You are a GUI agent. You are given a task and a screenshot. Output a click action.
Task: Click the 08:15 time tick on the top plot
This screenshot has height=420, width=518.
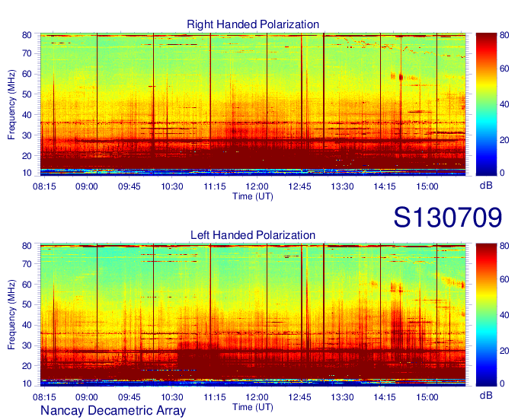(44, 186)
